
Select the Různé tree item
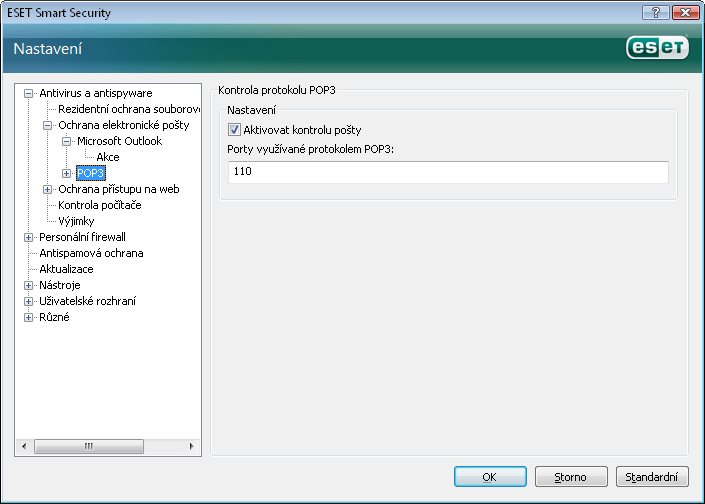click(54, 317)
